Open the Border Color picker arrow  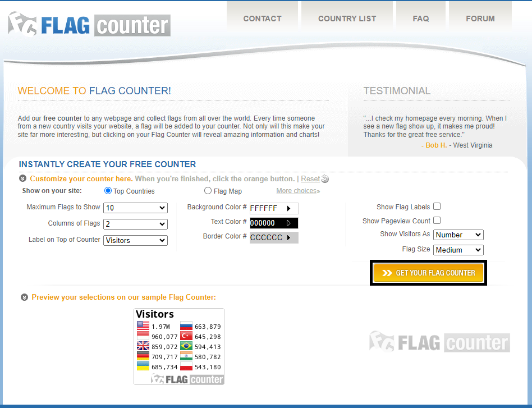pyautogui.click(x=289, y=237)
